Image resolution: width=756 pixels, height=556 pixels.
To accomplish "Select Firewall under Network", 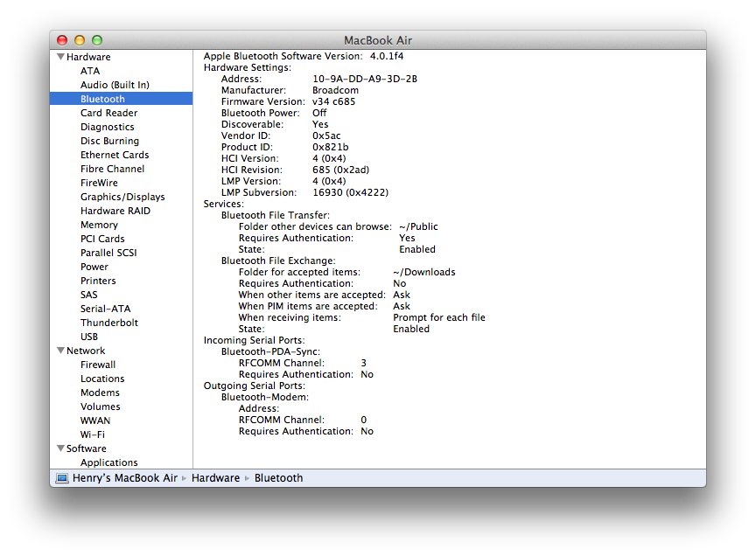I will click(98, 365).
